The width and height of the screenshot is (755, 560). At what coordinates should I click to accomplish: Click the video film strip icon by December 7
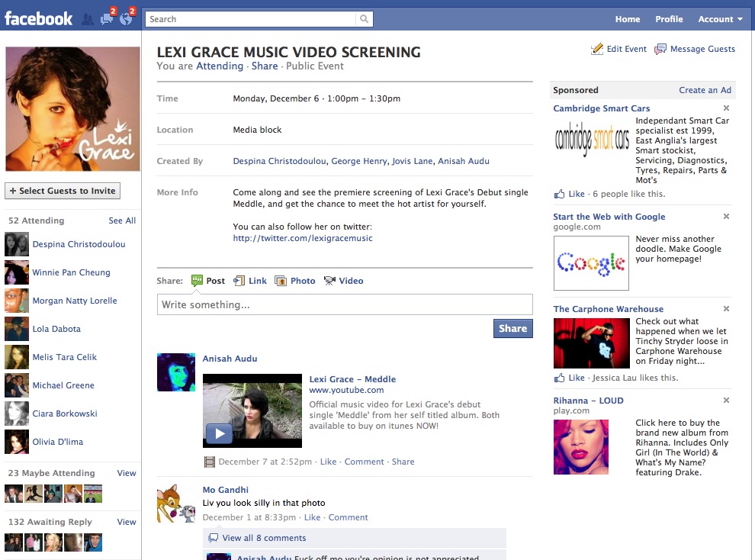pyautogui.click(x=210, y=462)
